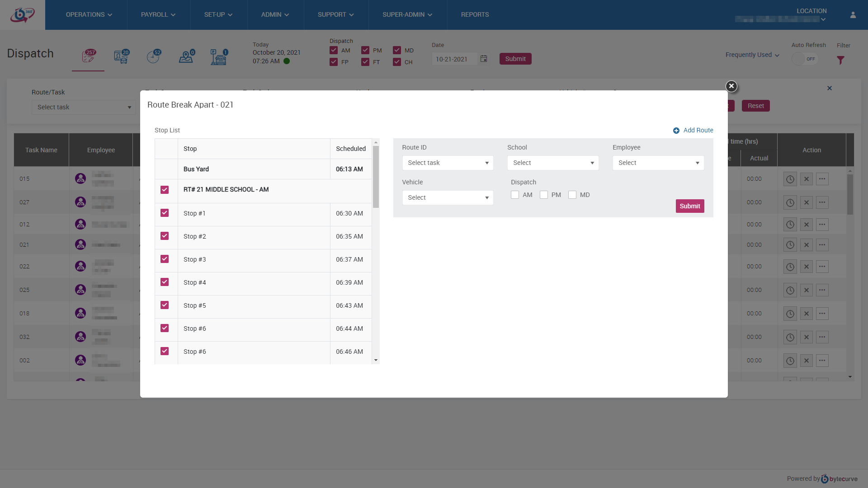Image resolution: width=868 pixels, height=488 pixels.
Task: Expand the School Select dropdown
Action: [x=552, y=163]
